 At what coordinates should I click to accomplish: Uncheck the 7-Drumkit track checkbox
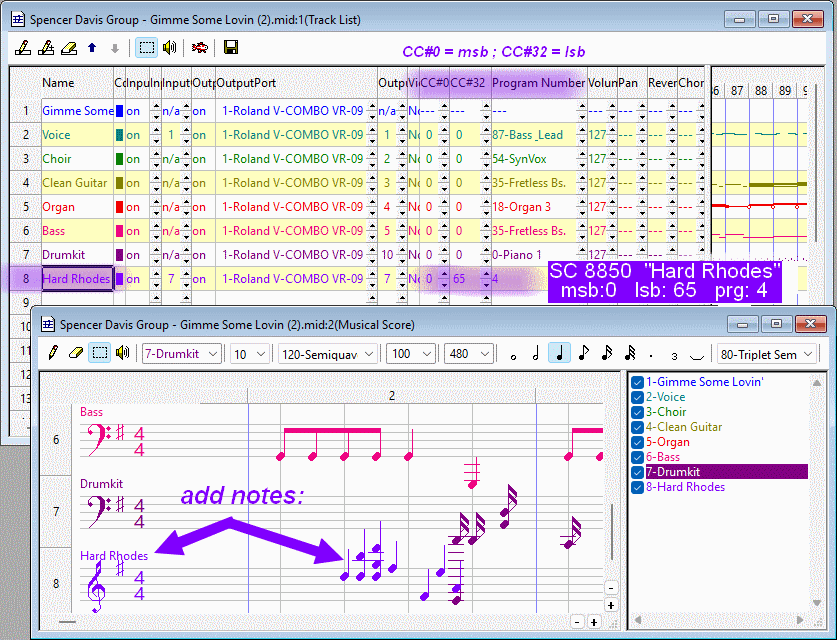(x=637, y=472)
